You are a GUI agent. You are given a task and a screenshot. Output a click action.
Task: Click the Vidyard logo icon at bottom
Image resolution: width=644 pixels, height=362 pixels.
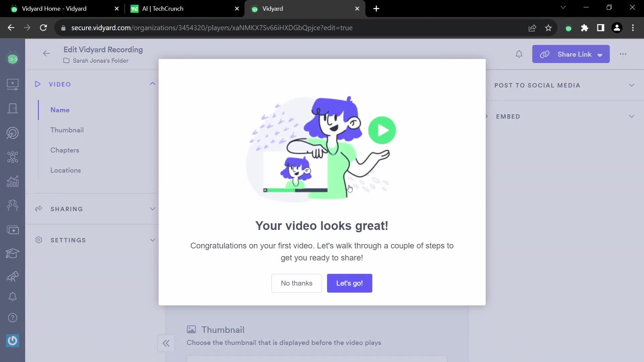(12, 340)
